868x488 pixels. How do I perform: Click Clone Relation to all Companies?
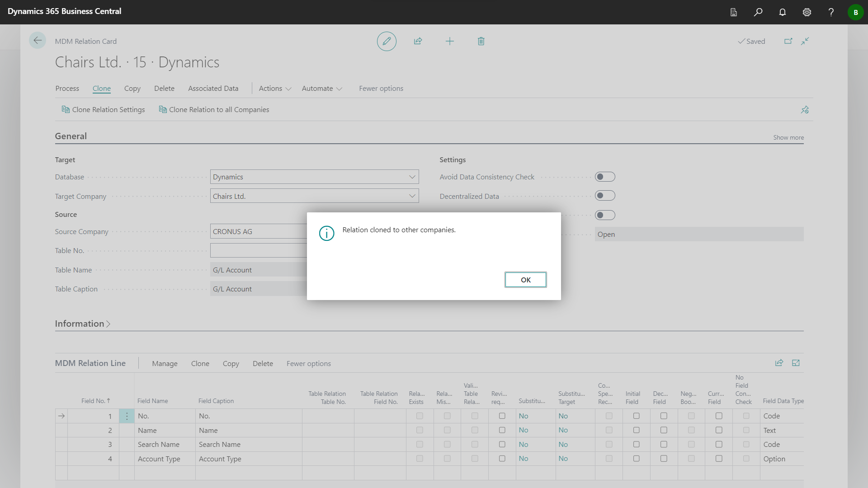coord(214,110)
